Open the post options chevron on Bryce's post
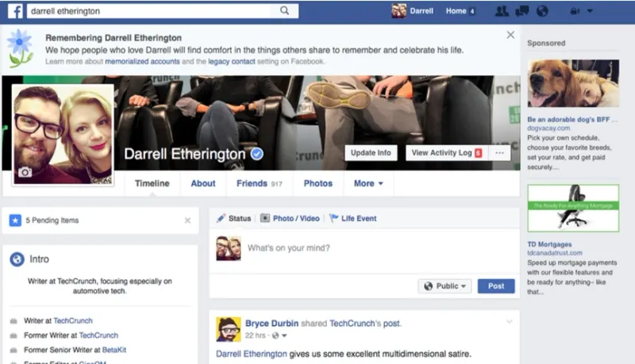Viewport: 635px width, 364px height. [x=509, y=322]
